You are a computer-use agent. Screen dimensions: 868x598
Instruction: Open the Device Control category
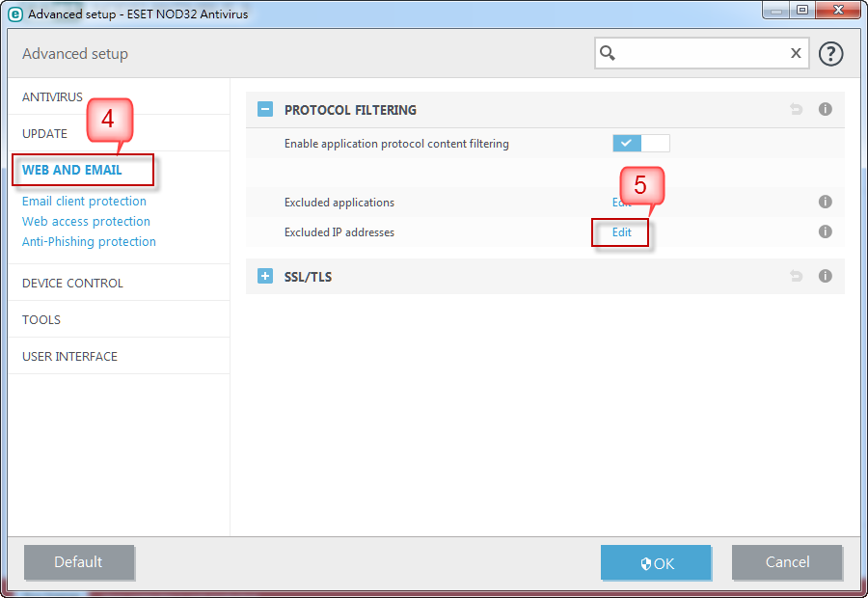coord(72,283)
